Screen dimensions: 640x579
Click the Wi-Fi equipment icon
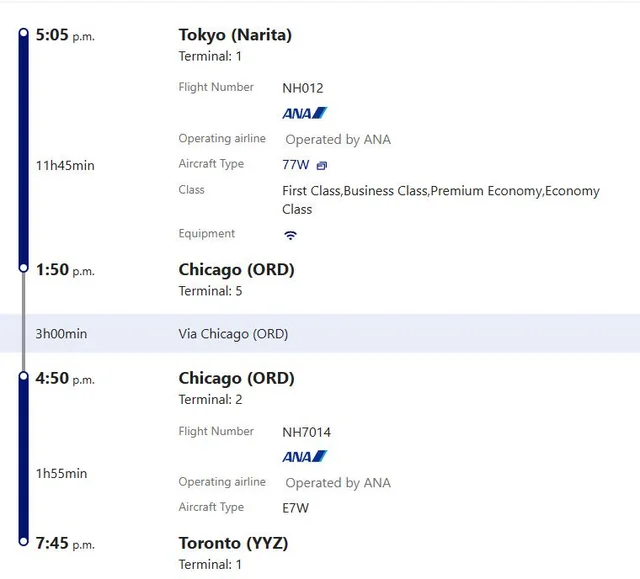pos(290,235)
